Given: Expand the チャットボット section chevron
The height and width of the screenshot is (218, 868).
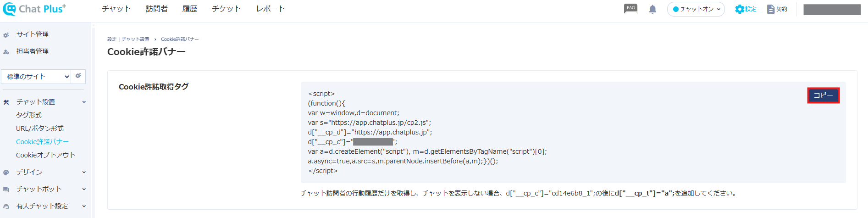Looking at the screenshot, I should click(84, 189).
